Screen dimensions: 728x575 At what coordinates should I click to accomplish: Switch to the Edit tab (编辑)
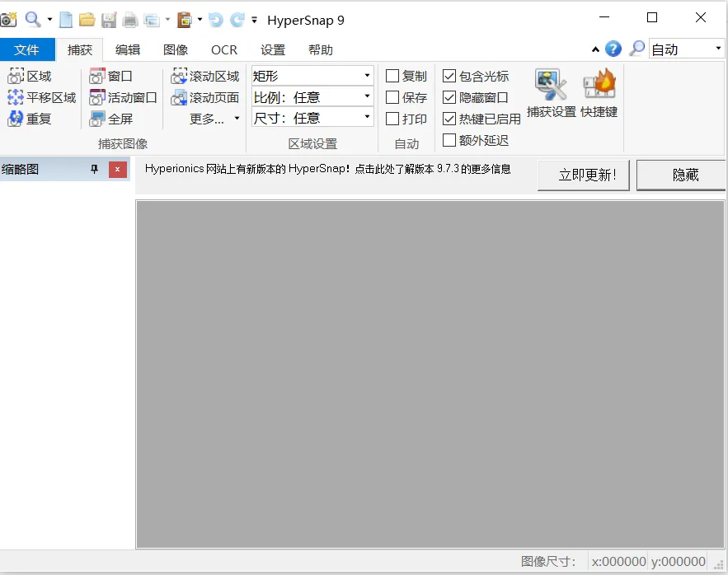(128, 49)
